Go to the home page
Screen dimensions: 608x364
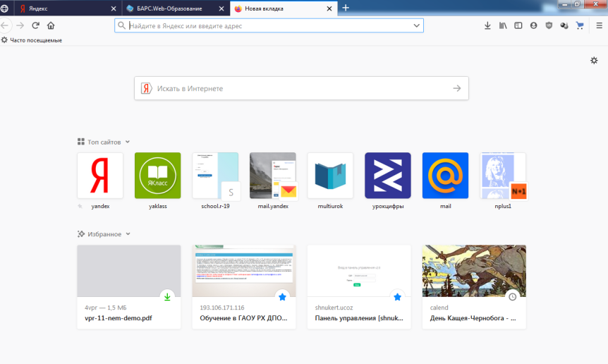pos(51,25)
